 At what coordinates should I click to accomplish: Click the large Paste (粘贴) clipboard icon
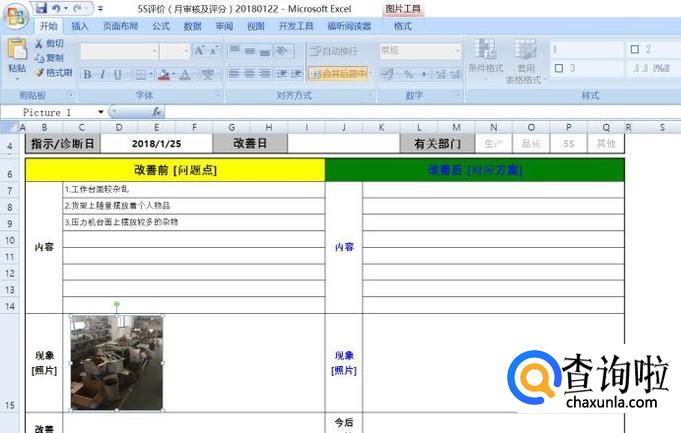[17, 50]
